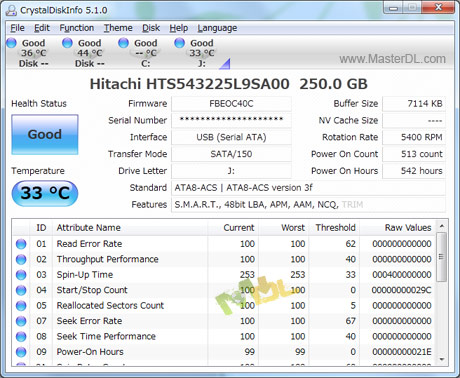Select the Seek Error Rate row text
Screen dimensions: 460x378
[x=89, y=321]
